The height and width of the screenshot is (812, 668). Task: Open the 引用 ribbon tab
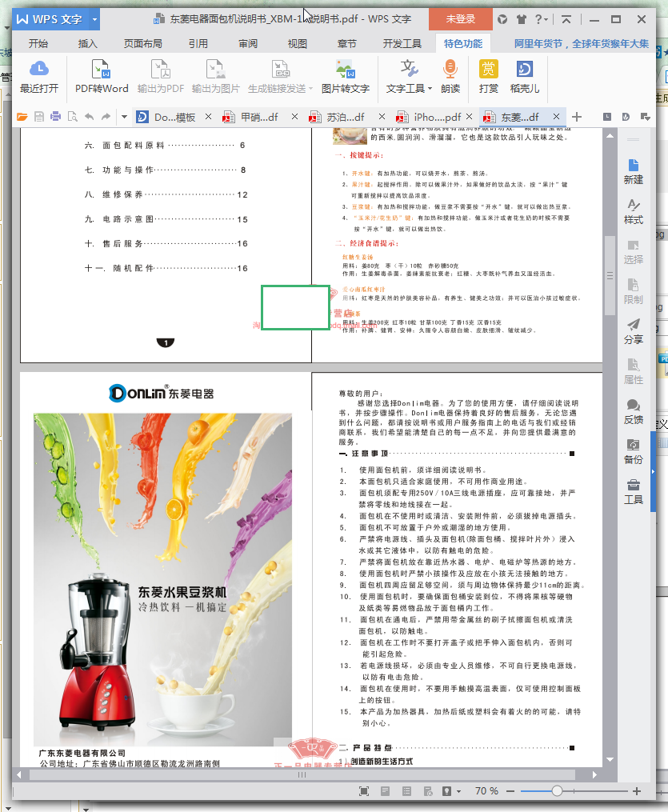pos(198,43)
